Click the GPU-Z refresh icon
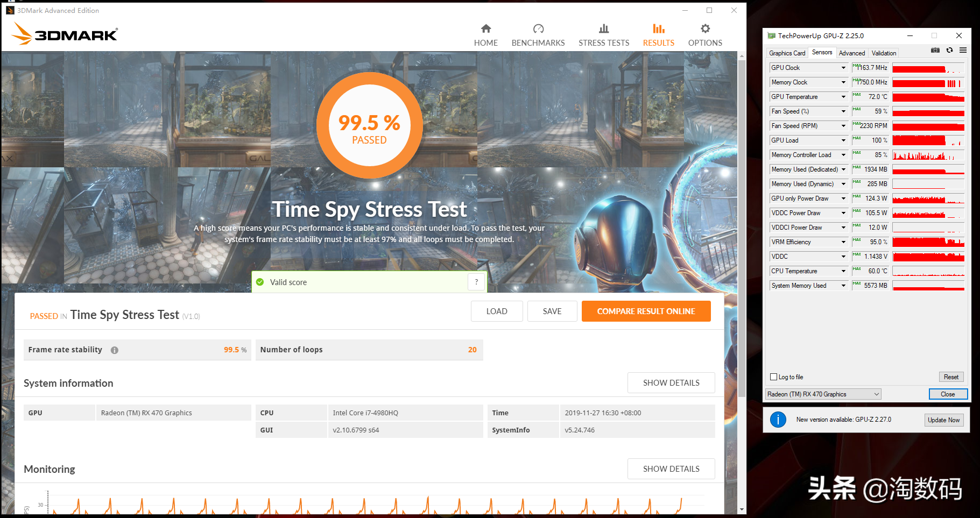Image resolution: width=980 pixels, height=518 pixels. [x=949, y=50]
